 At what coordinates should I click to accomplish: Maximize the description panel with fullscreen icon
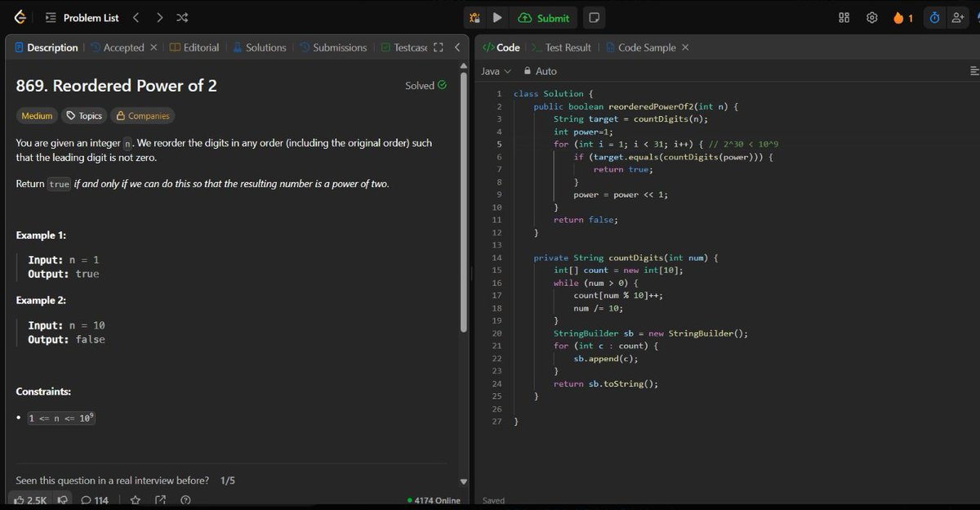pyautogui.click(x=439, y=47)
